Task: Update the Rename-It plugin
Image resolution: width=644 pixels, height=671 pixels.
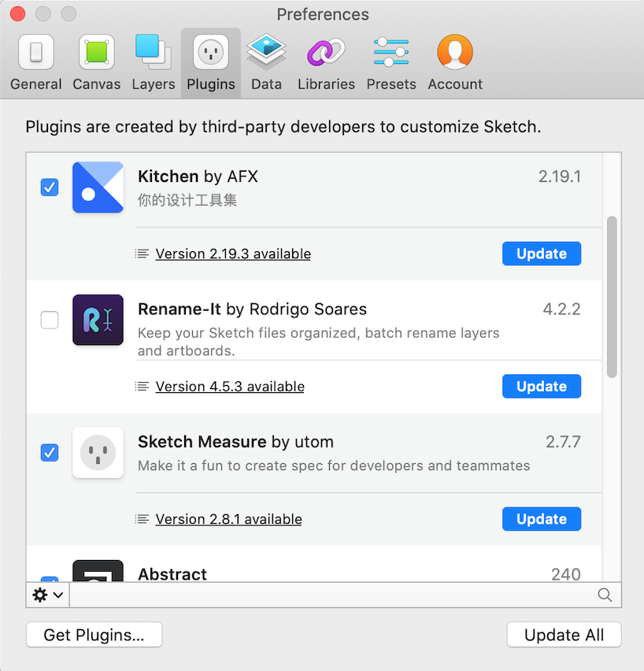Action: (x=542, y=387)
